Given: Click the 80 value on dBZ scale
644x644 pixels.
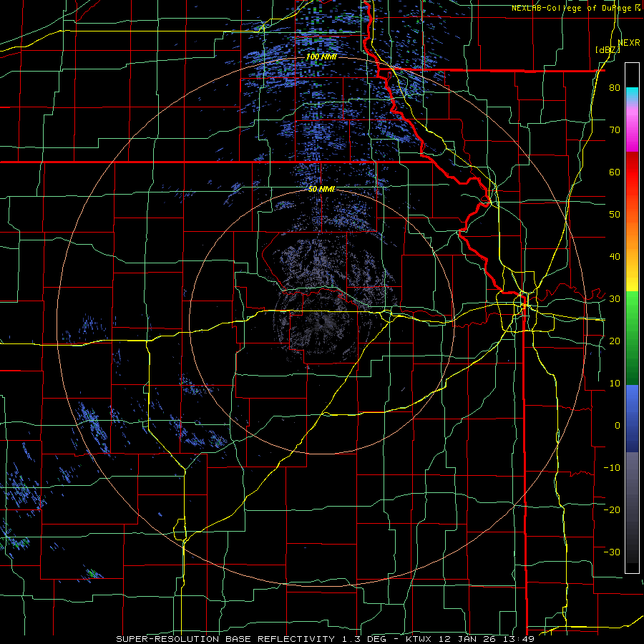Looking at the screenshot, I should pos(615,88).
